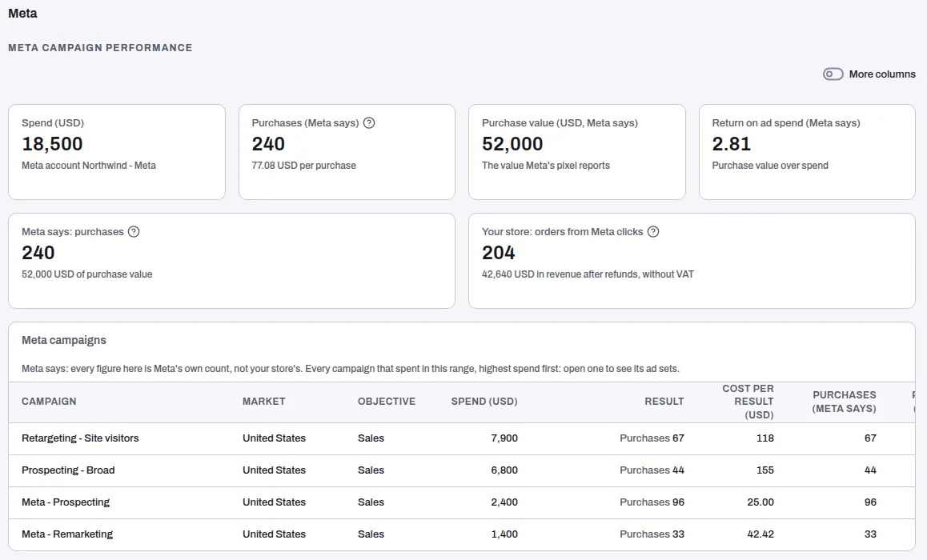Open the Retargeting - Site visitors campaign
The height and width of the screenshot is (560, 927).
[80, 438]
